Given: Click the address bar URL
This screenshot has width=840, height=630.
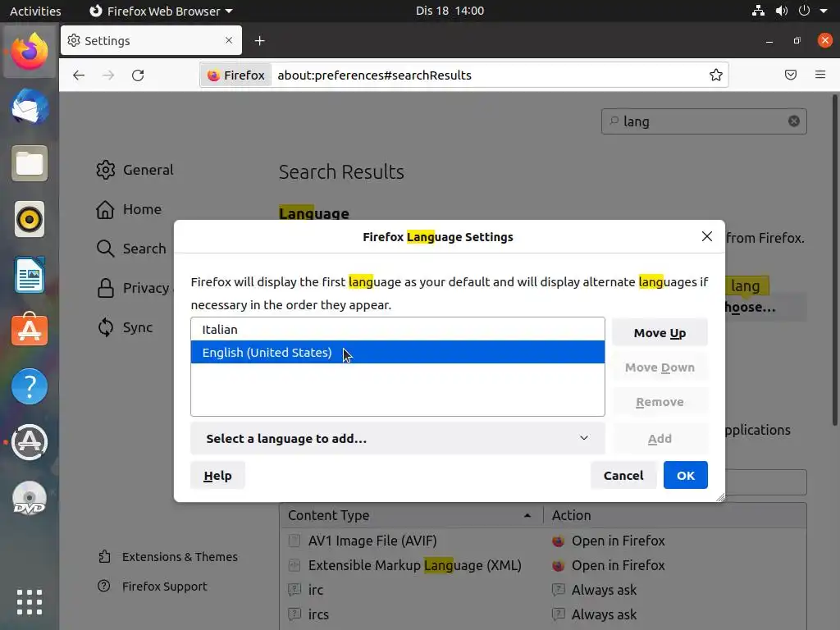Looking at the screenshot, I should 374,75.
